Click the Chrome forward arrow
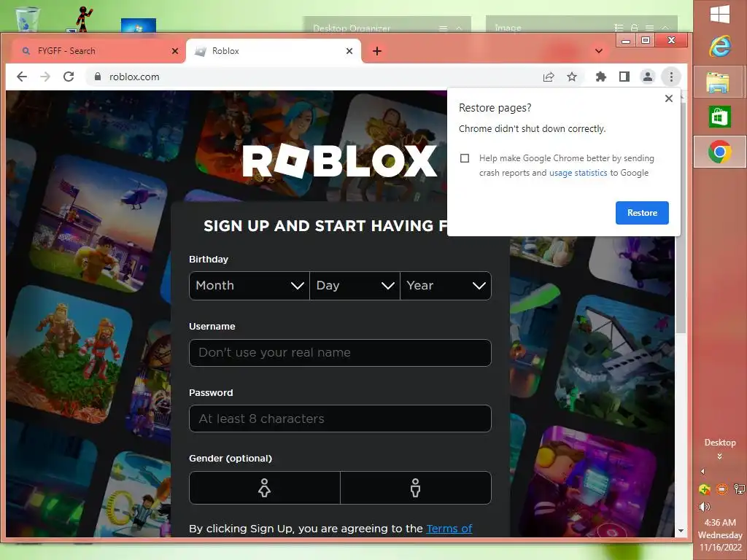This screenshot has width=747, height=560. 45,77
